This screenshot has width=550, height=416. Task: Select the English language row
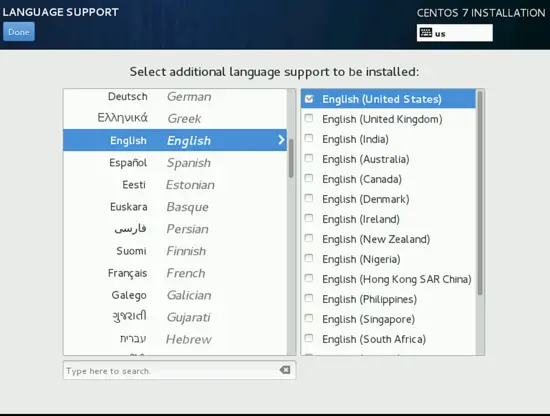(175, 140)
